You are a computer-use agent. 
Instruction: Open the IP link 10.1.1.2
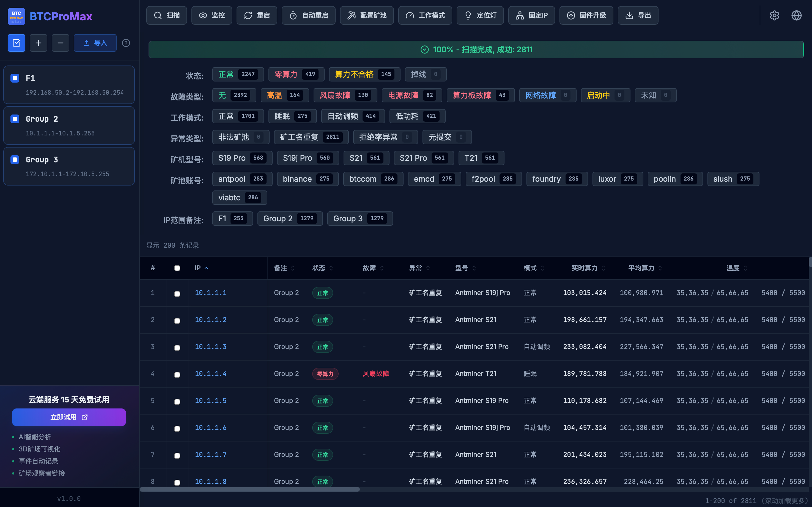(210, 320)
